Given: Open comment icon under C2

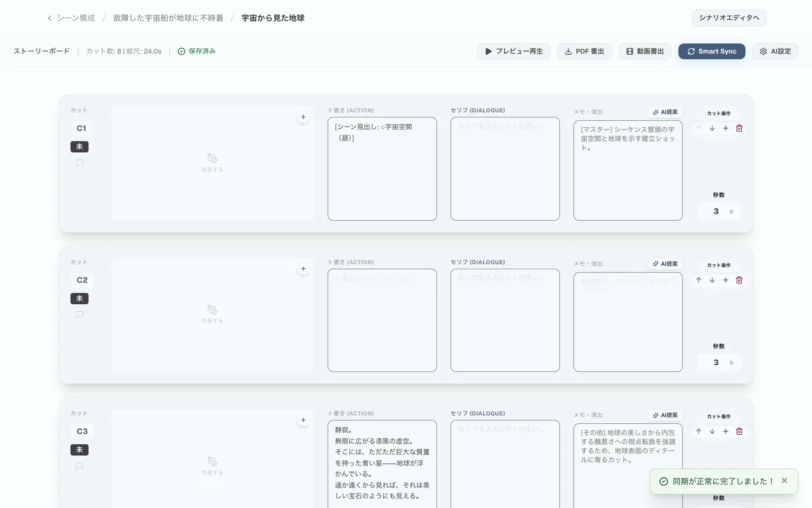Looking at the screenshot, I should point(79,315).
